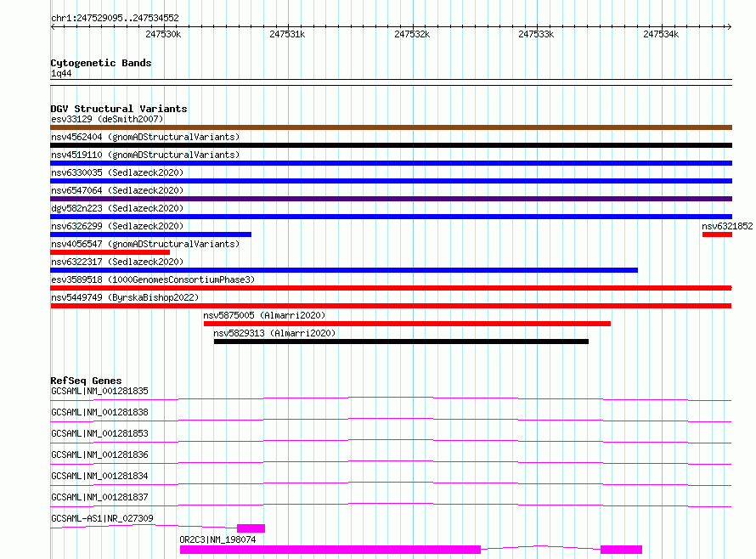Open the nsv6326299 (Sedlazeck2020) label
The width and height of the screenshot is (756, 559).
click(117, 226)
